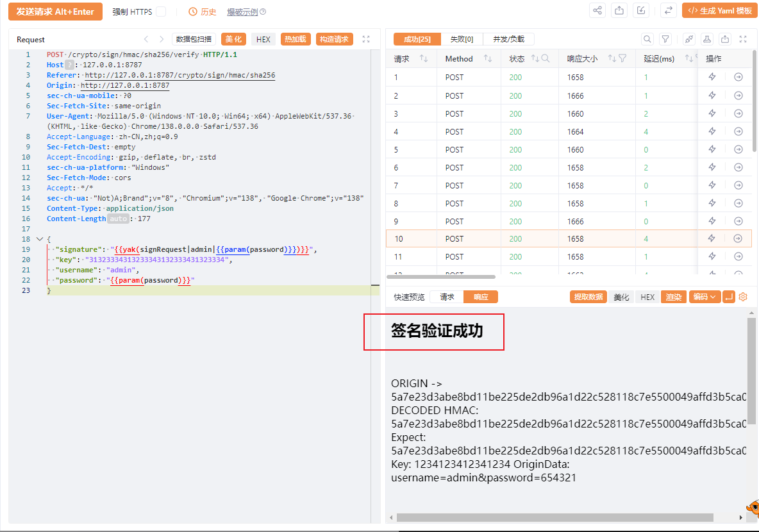The image size is (759, 532).
Task: Go to previous request with left chevron
Action: coord(146,39)
